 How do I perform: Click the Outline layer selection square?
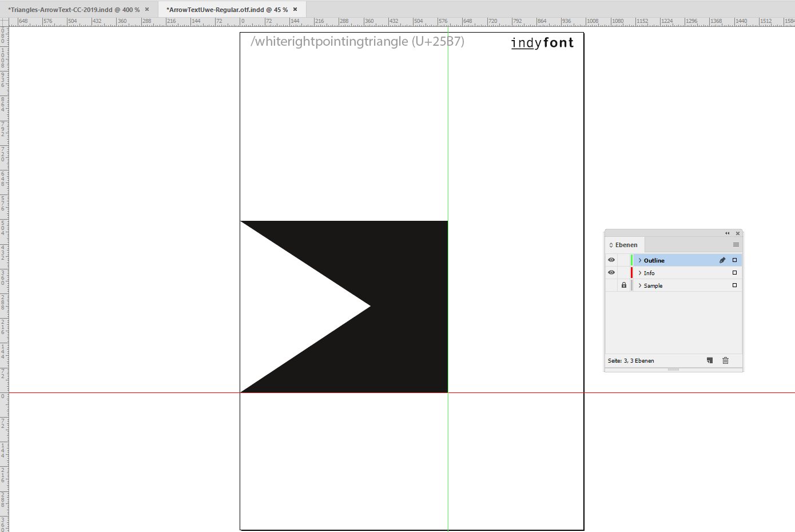pyautogui.click(x=735, y=260)
